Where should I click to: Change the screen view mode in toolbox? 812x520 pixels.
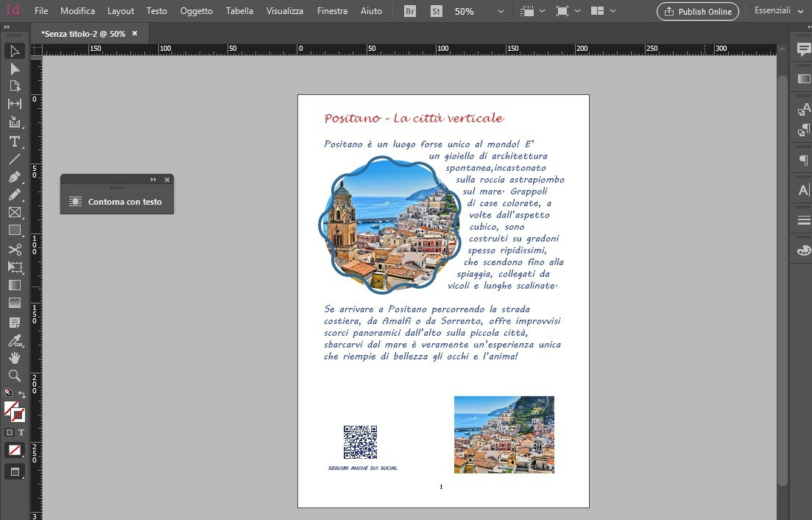click(15, 472)
